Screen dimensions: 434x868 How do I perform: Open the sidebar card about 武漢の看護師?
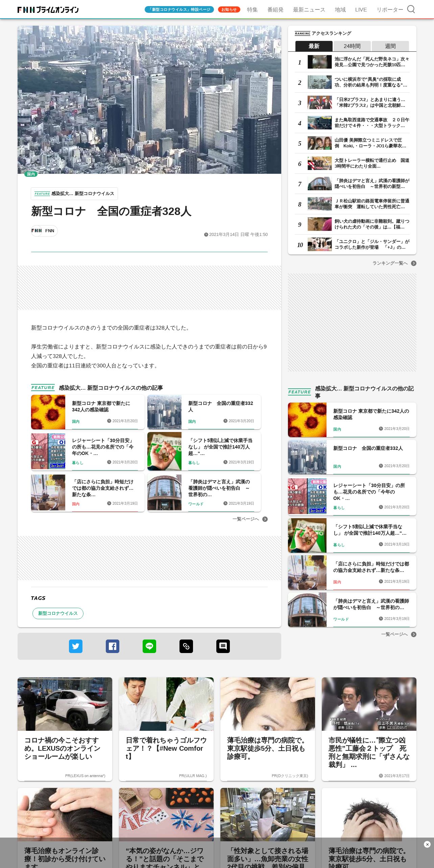352,610
